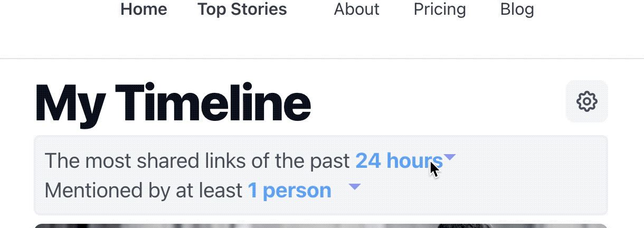Image resolution: width=644 pixels, height=228 pixels.
Task: Open the 1 person mention threshold dropdown
Action: click(289, 191)
